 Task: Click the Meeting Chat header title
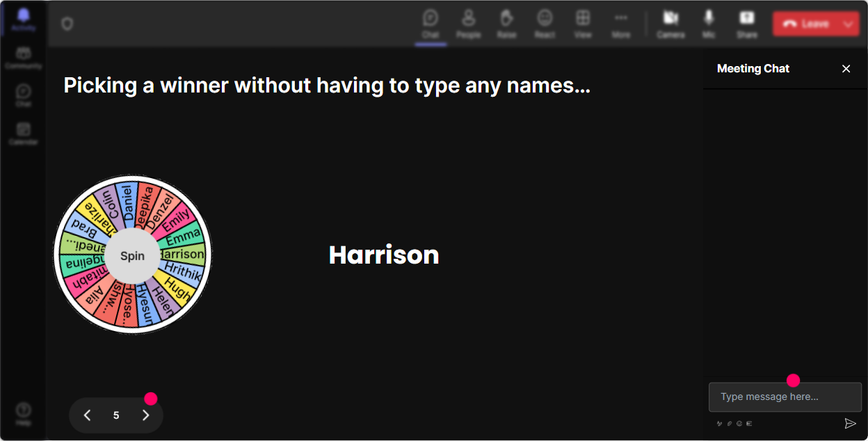point(753,68)
